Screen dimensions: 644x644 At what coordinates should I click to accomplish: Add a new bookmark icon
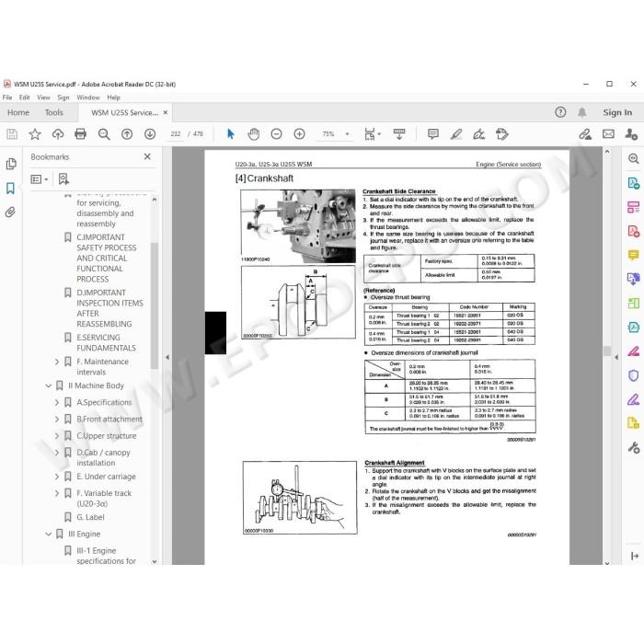click(x=63, y=179)
